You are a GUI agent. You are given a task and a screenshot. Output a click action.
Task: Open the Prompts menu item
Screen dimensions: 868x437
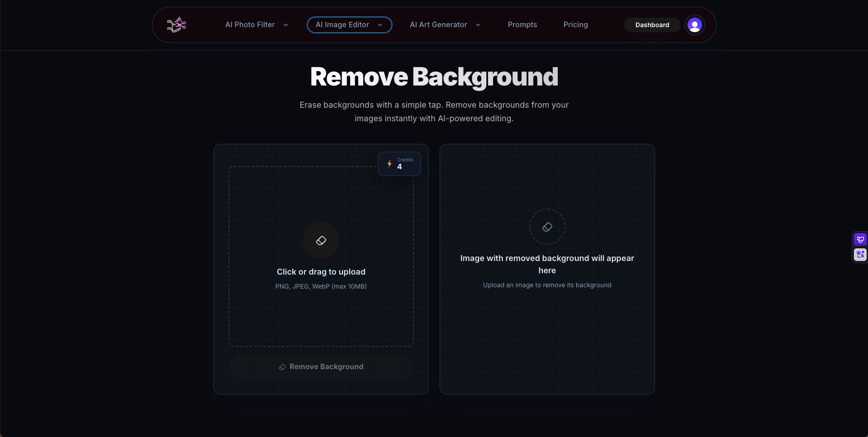pos(522,25)
